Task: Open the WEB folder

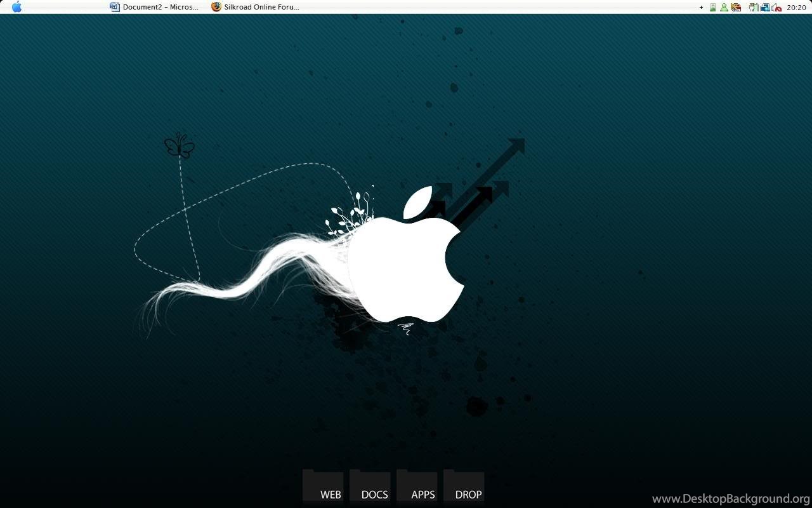Action: [323, 486]
